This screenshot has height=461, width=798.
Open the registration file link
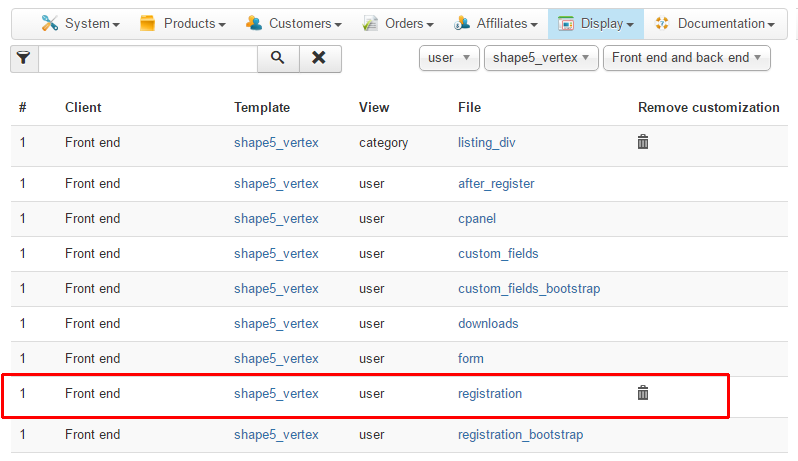490,394
